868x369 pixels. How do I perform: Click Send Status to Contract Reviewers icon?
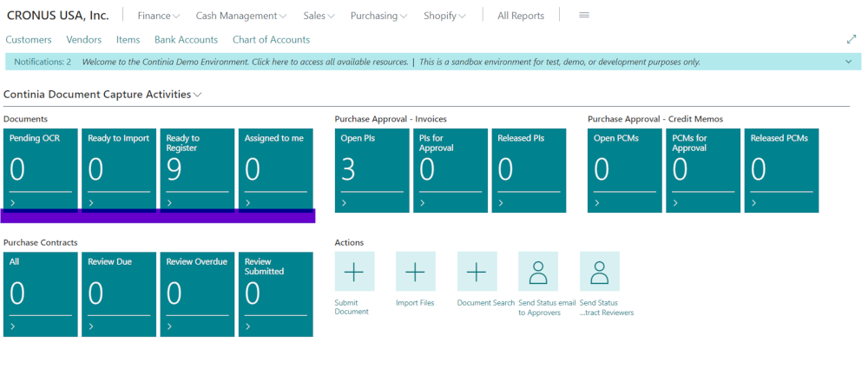click(599, 272)
